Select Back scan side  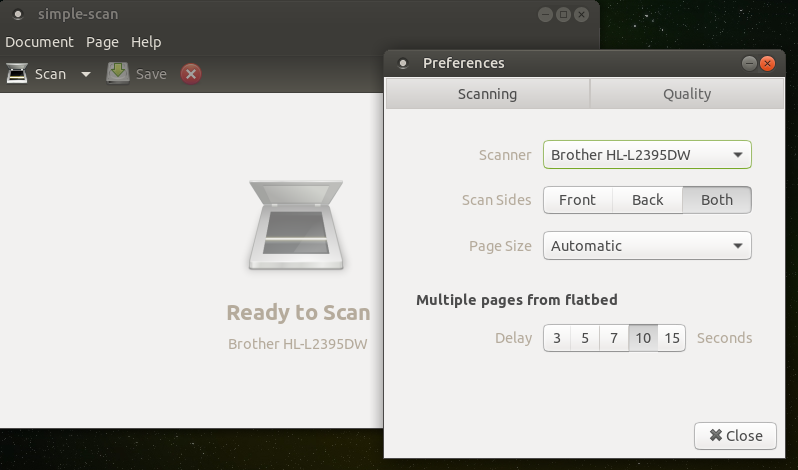point(647,200)
